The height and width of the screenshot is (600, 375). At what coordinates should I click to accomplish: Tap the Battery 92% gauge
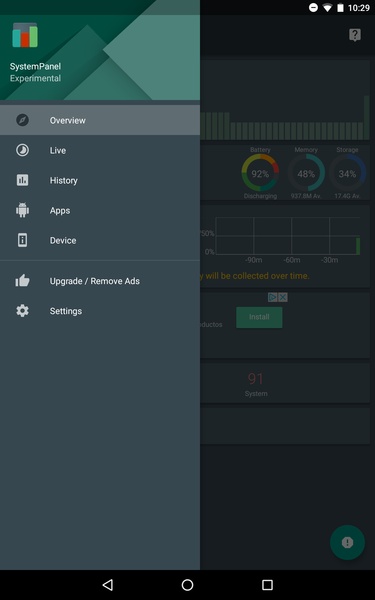coord(260,173)
